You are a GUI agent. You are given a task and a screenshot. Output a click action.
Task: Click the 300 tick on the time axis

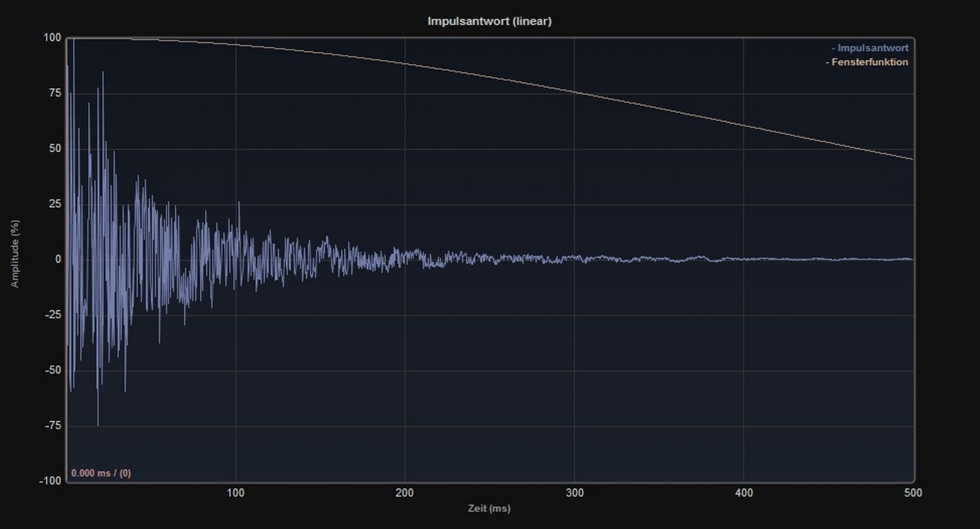point(575,493)
